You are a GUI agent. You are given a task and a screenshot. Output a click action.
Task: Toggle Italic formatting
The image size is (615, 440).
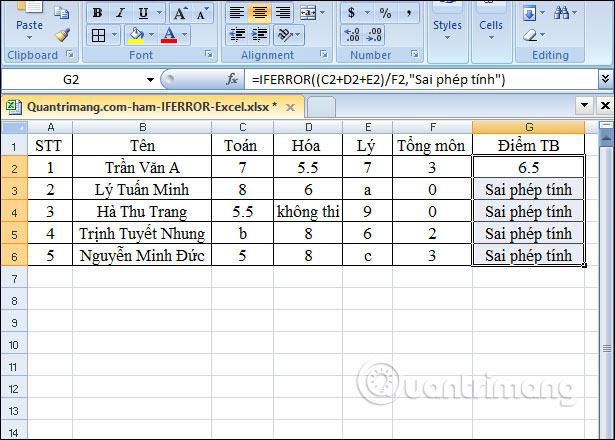click(x=121, y=13)
